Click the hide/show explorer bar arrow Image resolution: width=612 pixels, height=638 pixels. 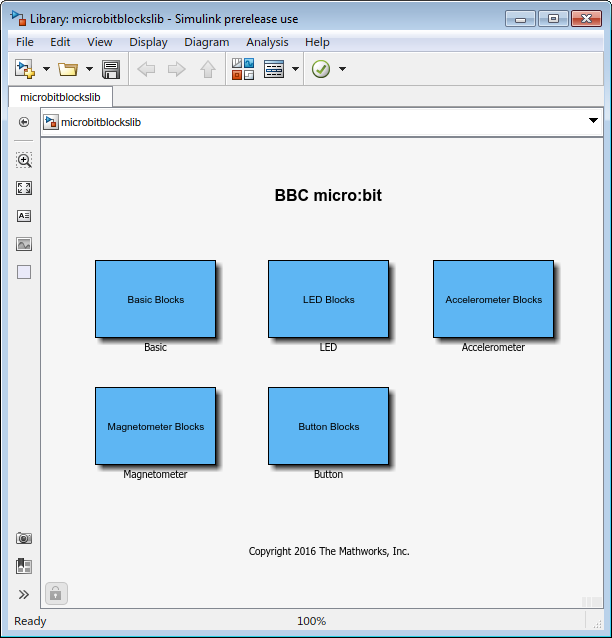[x=24, y=122]
